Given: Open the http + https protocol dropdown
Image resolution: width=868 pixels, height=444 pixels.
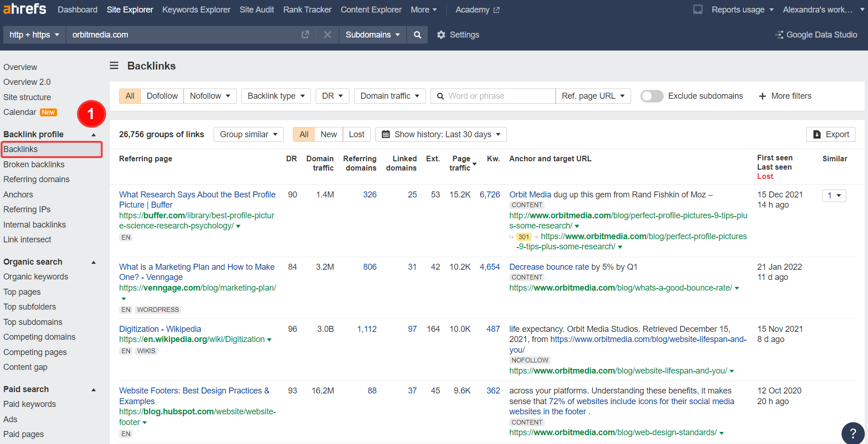Looking at the screenshot, I should point(34,35).
